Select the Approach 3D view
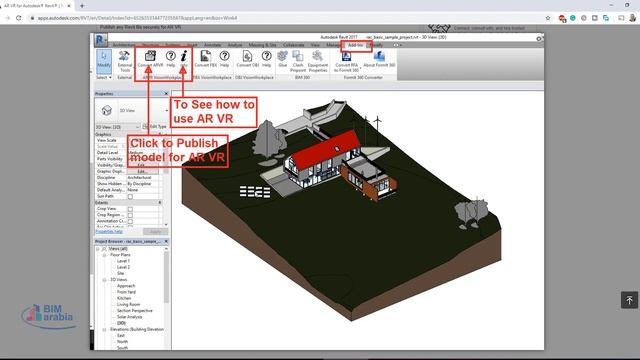 [126, 286]
